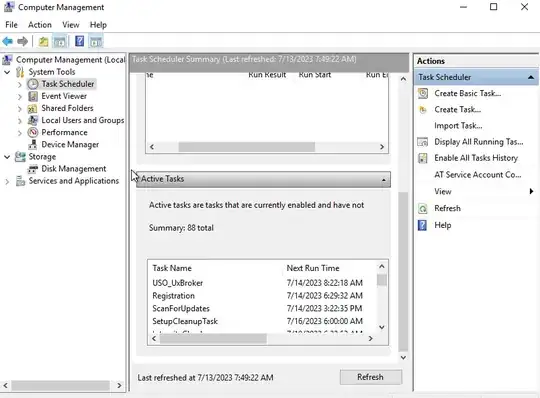The height and width of the screenshot is (398, 540).
Task: Click AT Service Account Configuration action
Action: (x=477, y=175)
